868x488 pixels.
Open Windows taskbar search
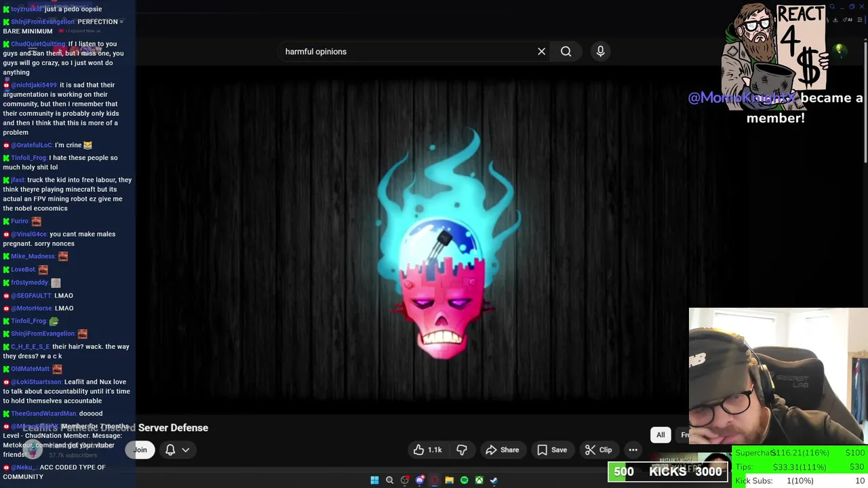point(389,480)
